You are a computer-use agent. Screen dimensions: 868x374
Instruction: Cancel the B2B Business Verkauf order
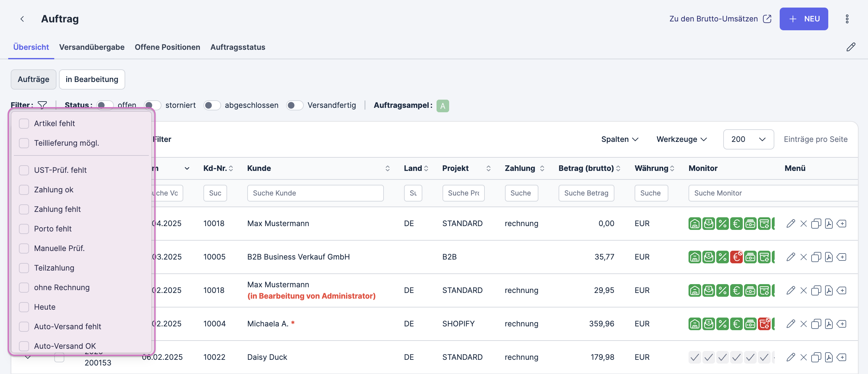click(803, 257)
